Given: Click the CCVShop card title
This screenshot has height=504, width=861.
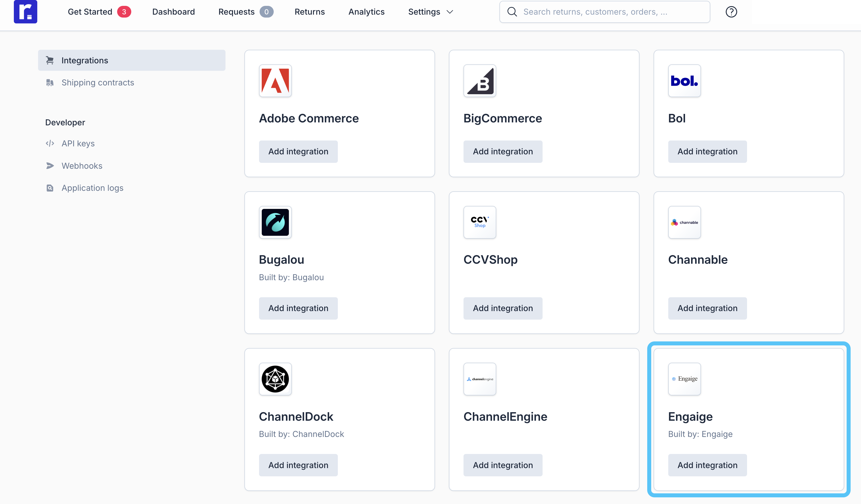Looking at the screenshot, I should (491, 260).
